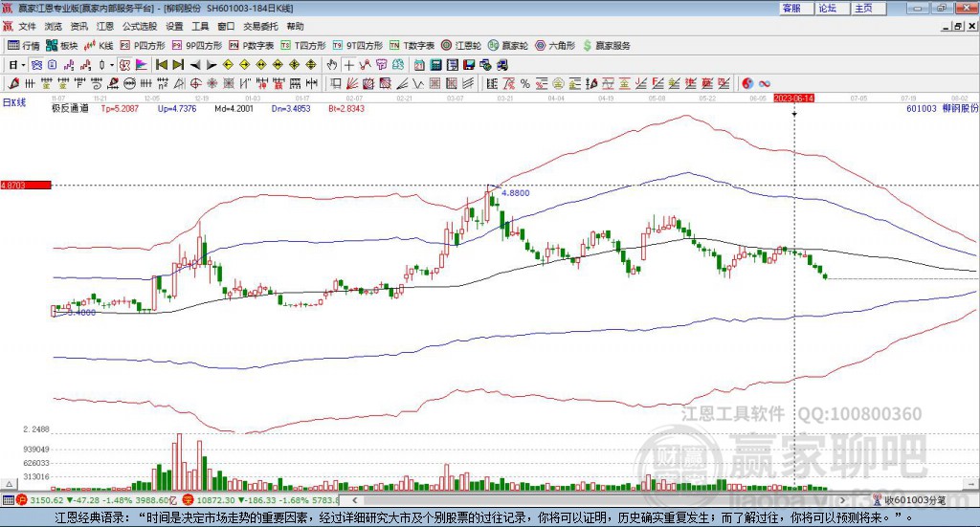Open the calculator icon in toolbar
The width and height of the screenshot is (980, 527).
click(435, 64)
